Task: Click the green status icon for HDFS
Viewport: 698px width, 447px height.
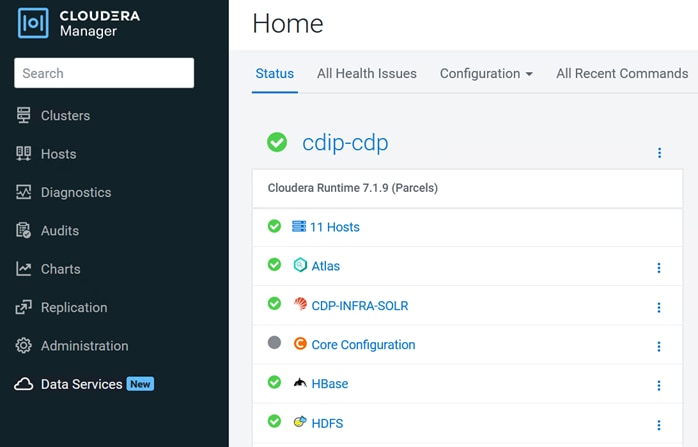Action: click(x=274, y=421)
